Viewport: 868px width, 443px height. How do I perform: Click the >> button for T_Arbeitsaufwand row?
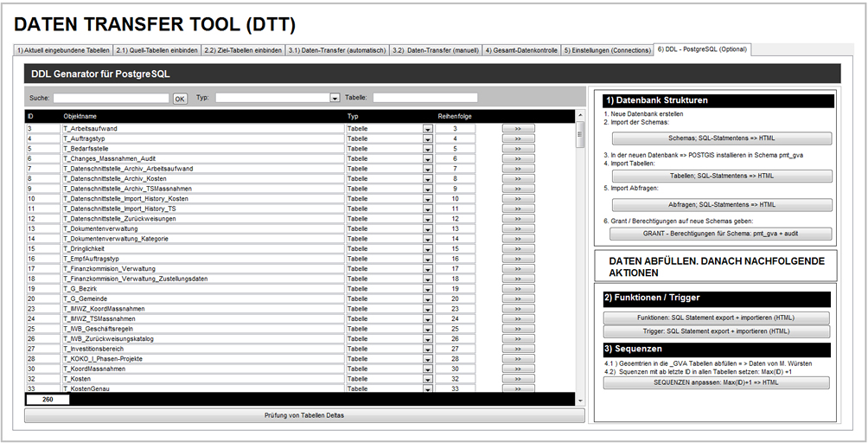click(x=519, y=129)
